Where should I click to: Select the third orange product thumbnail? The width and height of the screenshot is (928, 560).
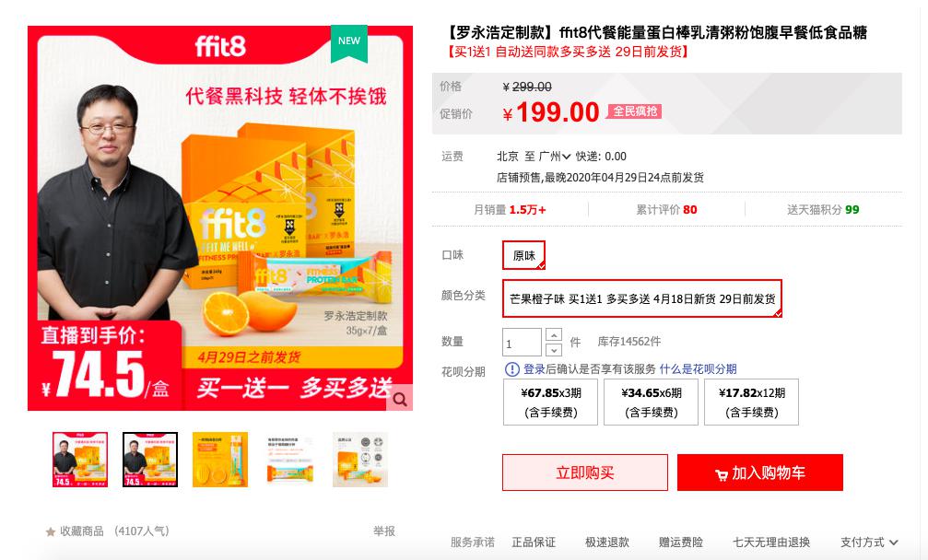pos(220,460)
